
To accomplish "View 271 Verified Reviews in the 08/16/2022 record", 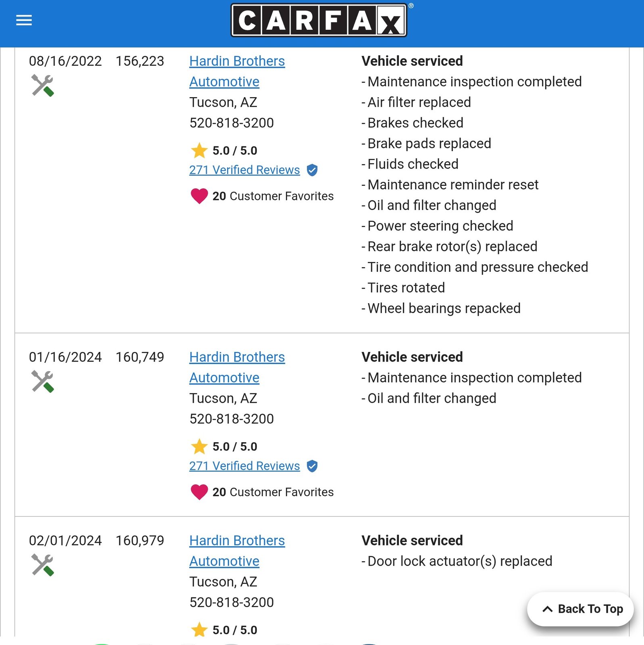I will tap(244, 170).
